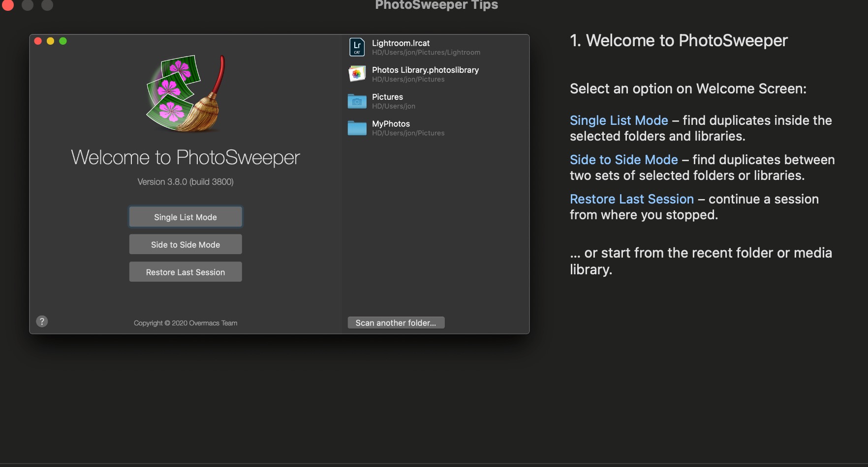Click yellow minimize dot in welcome window
Screen dimensions: 868x467
click(50, 41)
